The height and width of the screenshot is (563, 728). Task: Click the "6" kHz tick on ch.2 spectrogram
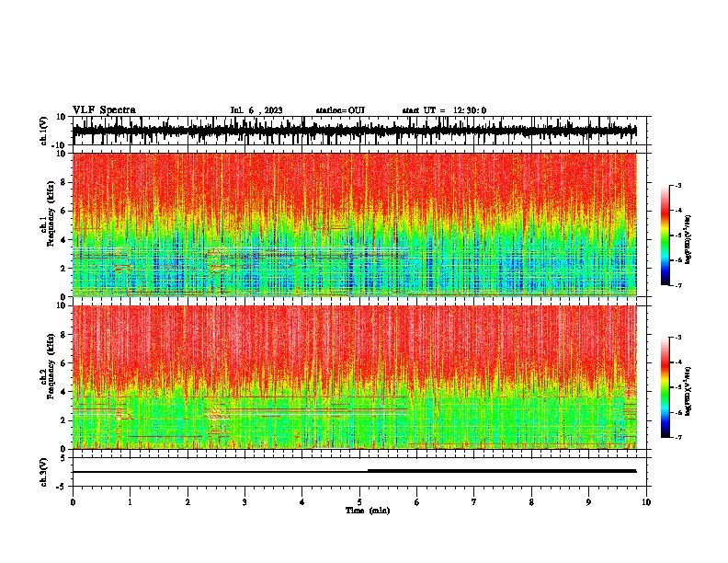[63, 363]
